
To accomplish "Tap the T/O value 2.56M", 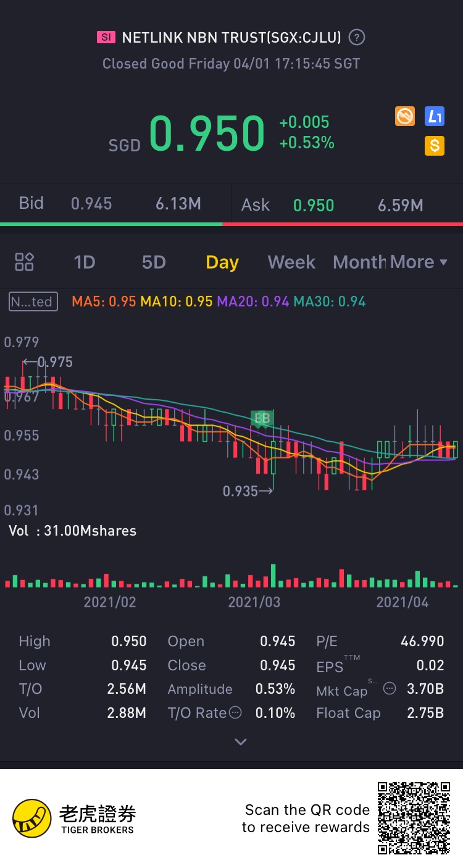I will click(127, 689).
